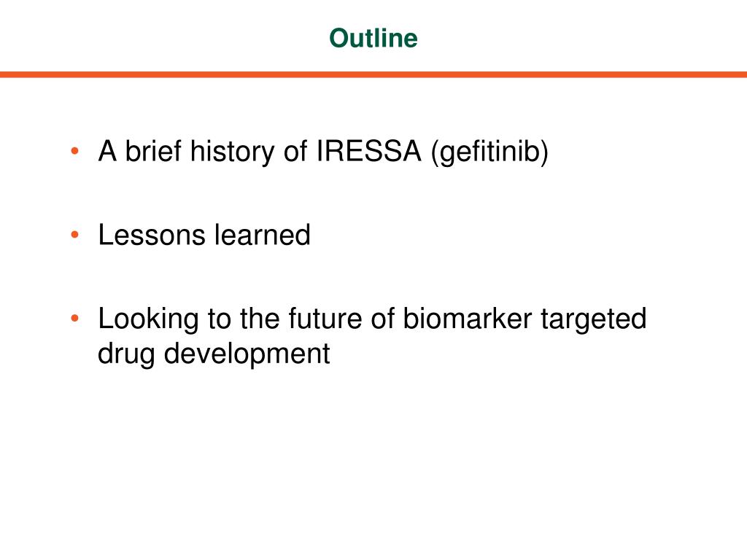Select the orange horizontal divider line
Viewport: 747px width, 560px height.
(373, 74)
